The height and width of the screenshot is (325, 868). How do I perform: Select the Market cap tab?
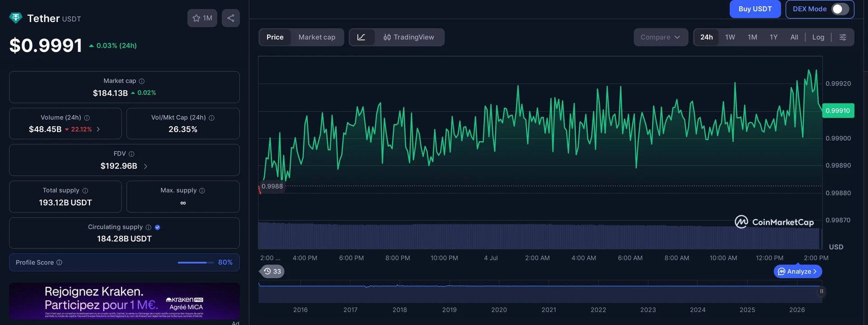tap(317, 37)
